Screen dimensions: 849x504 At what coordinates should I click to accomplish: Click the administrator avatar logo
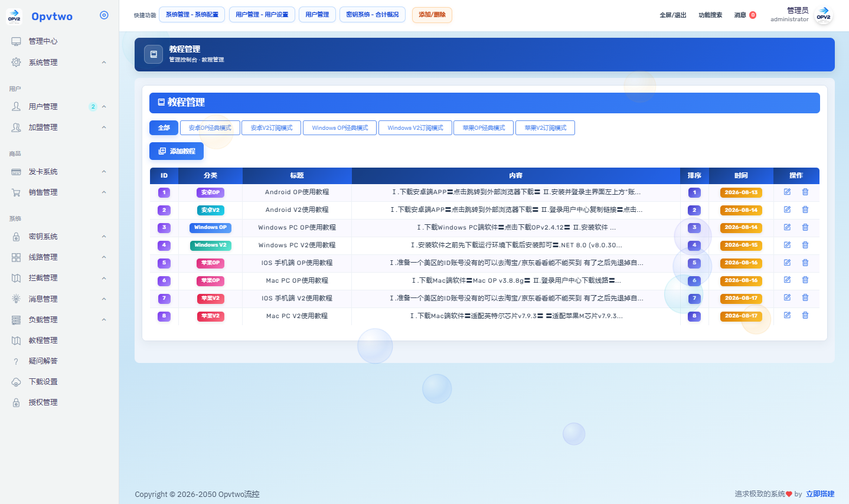pyautogui.click(x=824, y=15)
